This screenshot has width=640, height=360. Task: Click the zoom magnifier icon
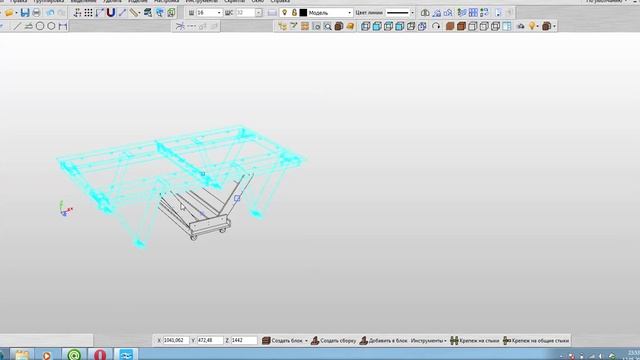[x=327, y=27]
